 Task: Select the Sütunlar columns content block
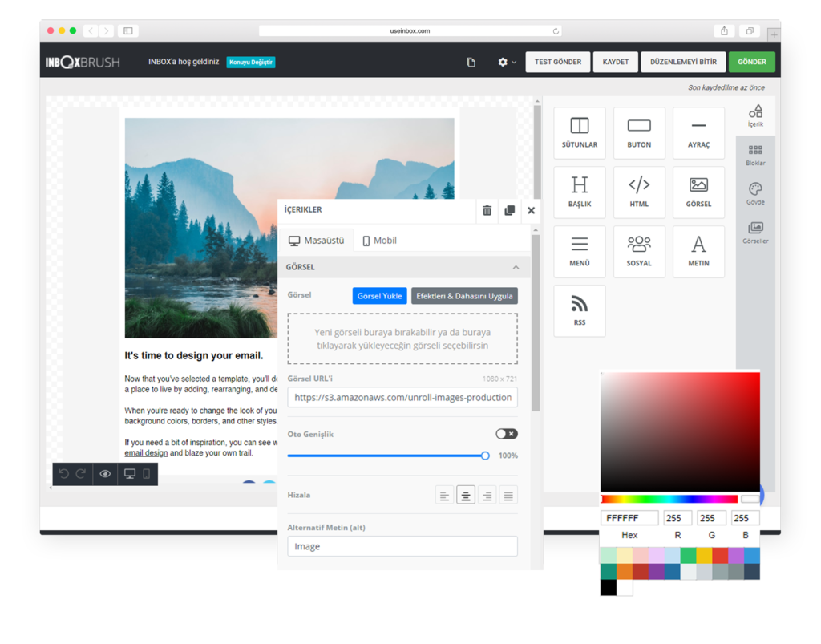(579, 133)
